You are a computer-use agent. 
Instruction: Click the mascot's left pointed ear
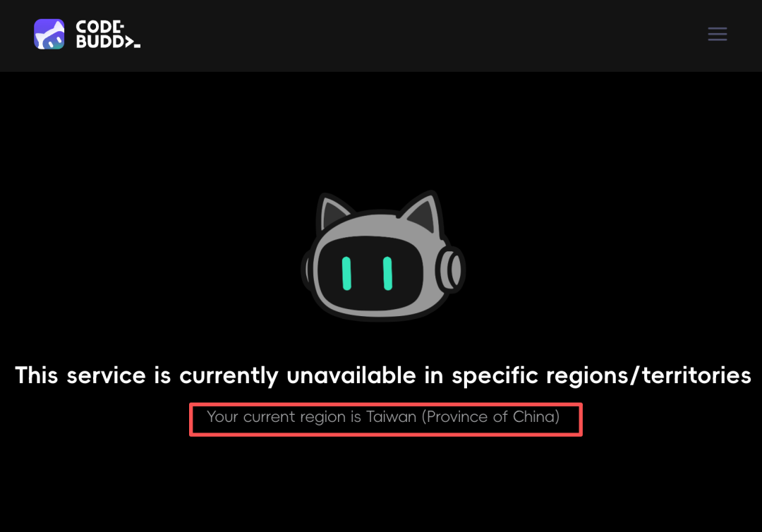click(x=333, y=212)
